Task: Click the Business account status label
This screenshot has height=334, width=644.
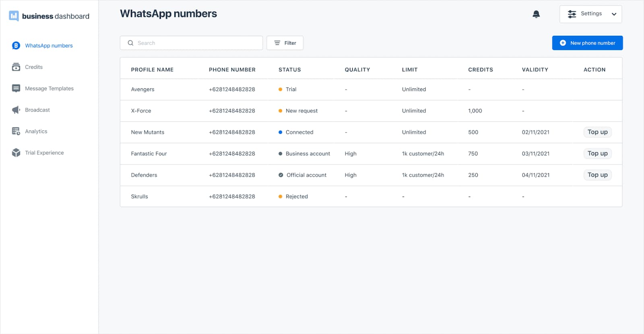Action: tap(308, 154)
